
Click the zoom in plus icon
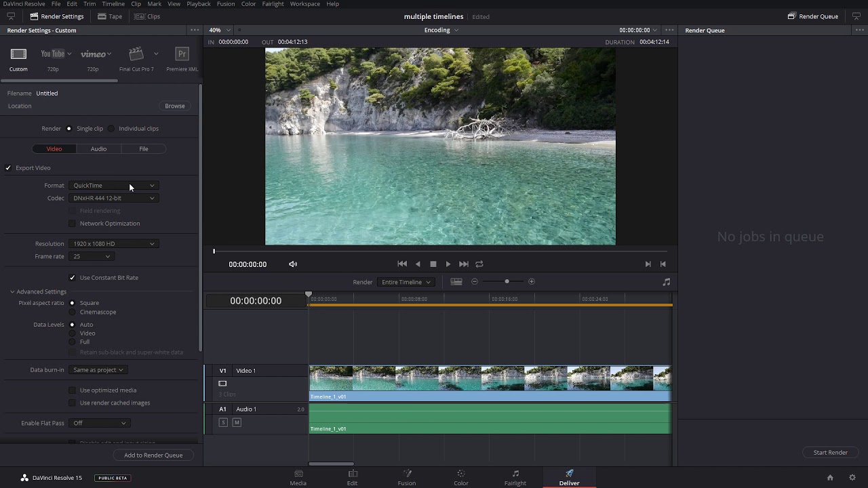[532, 282]
